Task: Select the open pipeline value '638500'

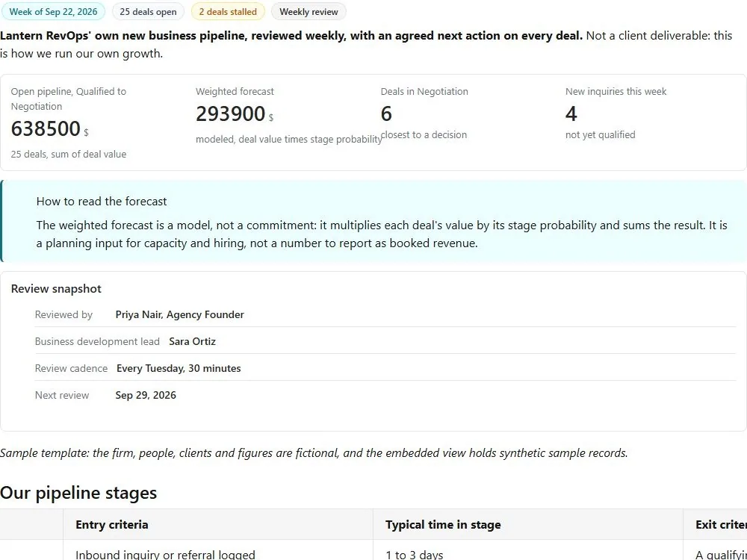Action: tap(46, 128)
